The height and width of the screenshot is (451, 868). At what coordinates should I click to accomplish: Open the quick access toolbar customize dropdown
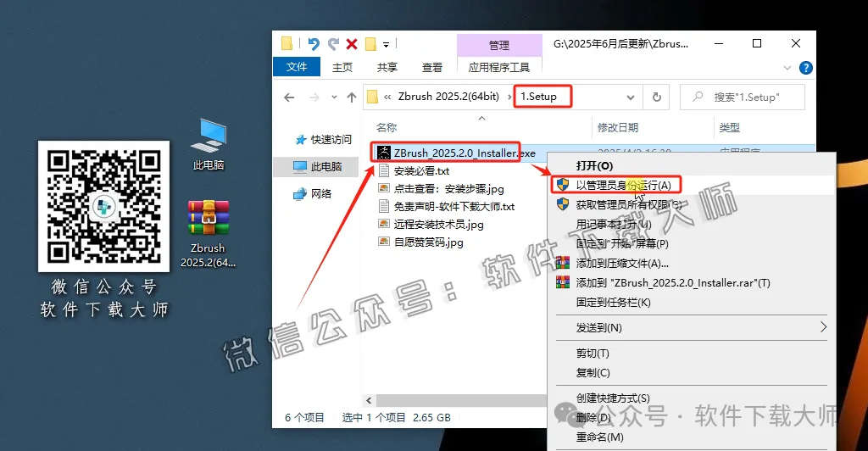point(386,44)
